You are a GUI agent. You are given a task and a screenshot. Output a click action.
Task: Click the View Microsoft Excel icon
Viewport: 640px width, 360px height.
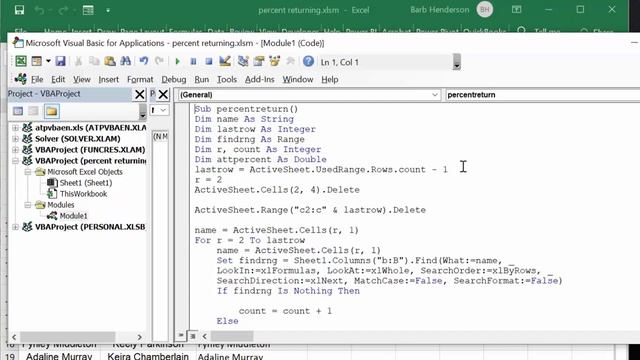pyautogui.click(x=21, y=61)
